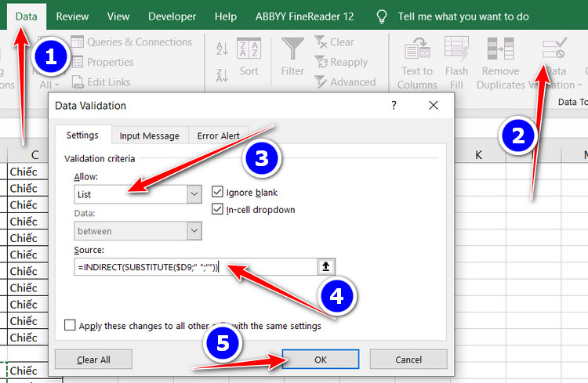This screenshot has height=383, width=588.
Task: Open the Developer ribbon tab
Action: (x=172, y=16)
